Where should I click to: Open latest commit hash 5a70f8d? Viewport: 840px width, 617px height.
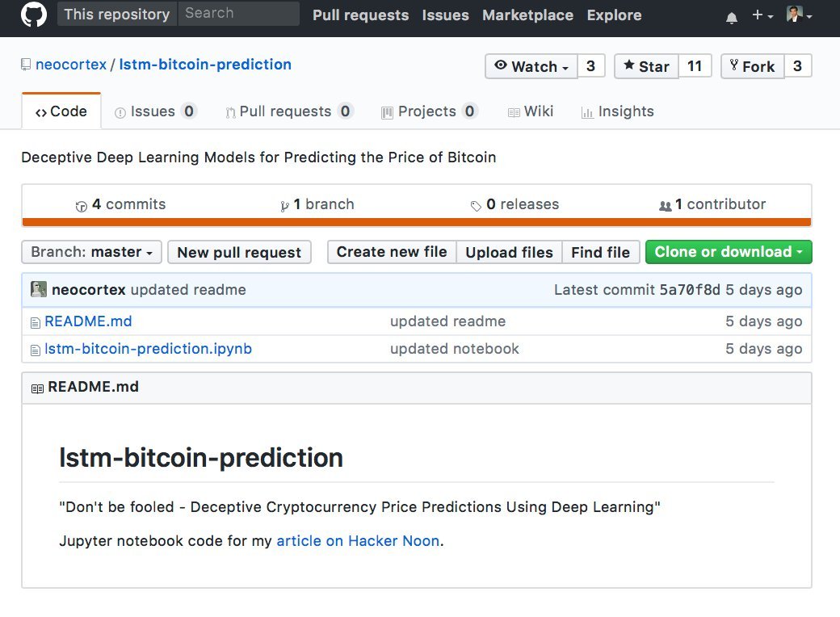[x=690, y=290]
